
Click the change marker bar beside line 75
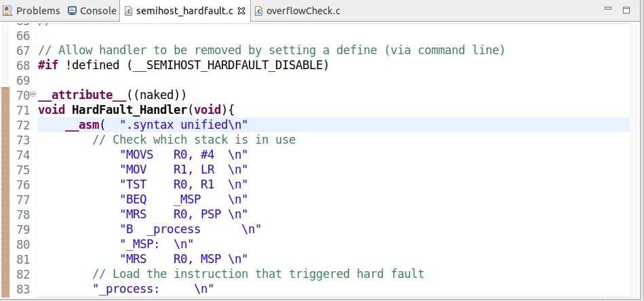pos(5,169)
